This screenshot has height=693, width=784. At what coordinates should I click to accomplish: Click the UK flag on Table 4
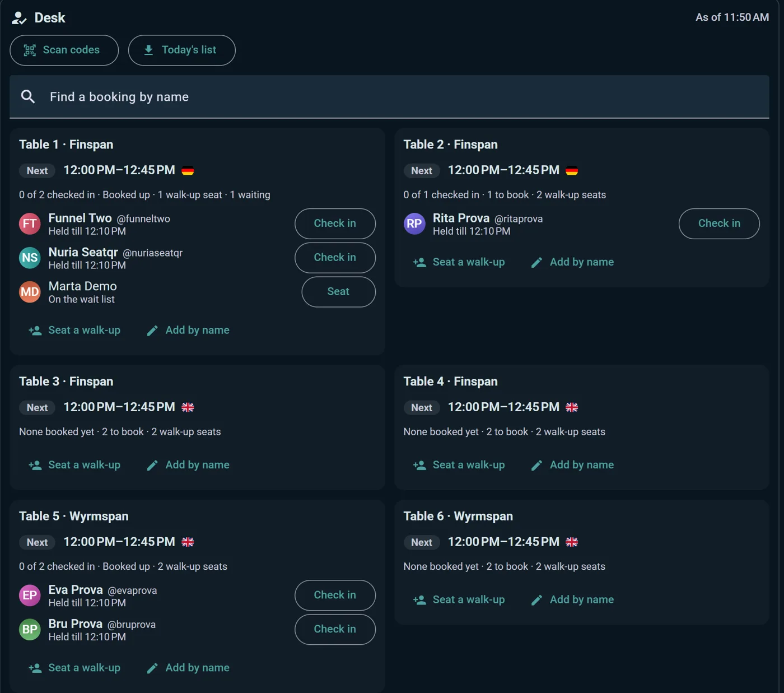coord(572,407)
